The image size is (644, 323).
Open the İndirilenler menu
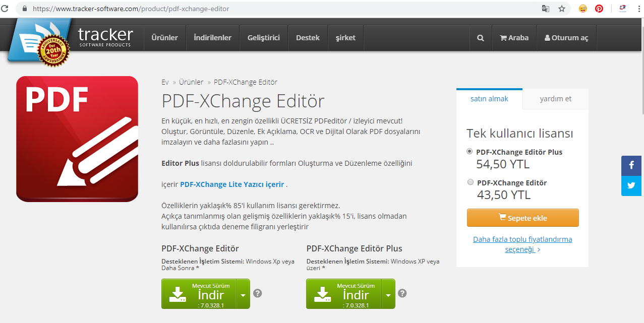click(213, 38)
